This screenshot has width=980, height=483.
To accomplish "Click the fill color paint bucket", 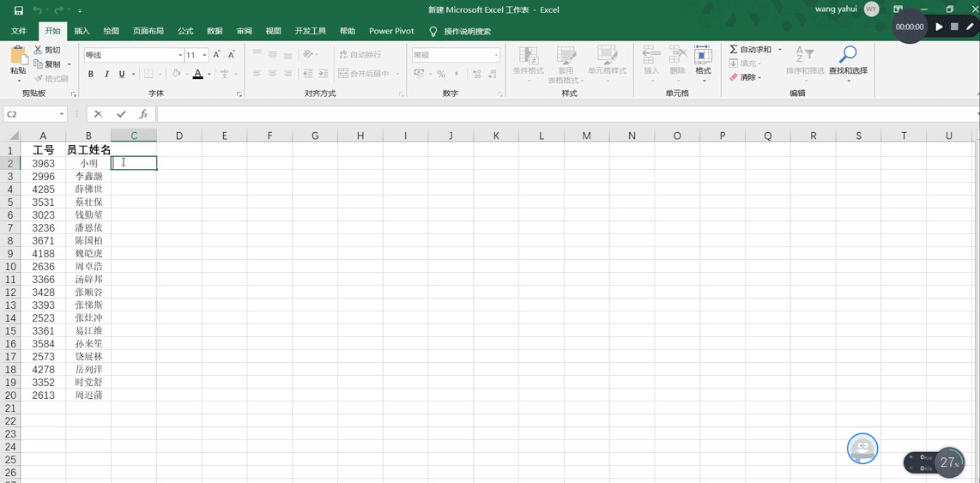I will click(176, 74).
